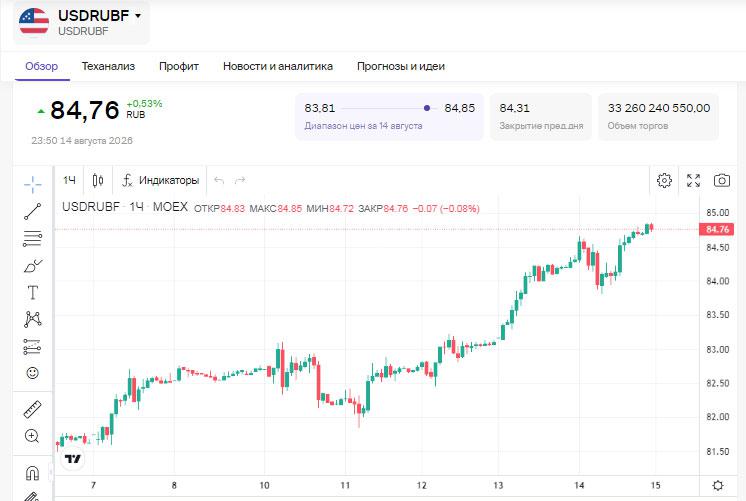Select the ruler measure tool

[x=32, y=409]
